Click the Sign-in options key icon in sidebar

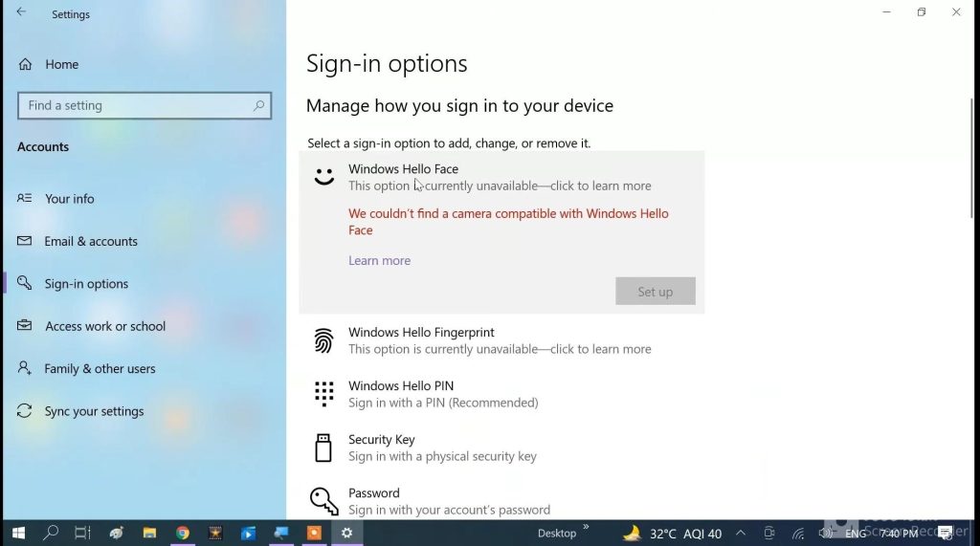point(24,283)
